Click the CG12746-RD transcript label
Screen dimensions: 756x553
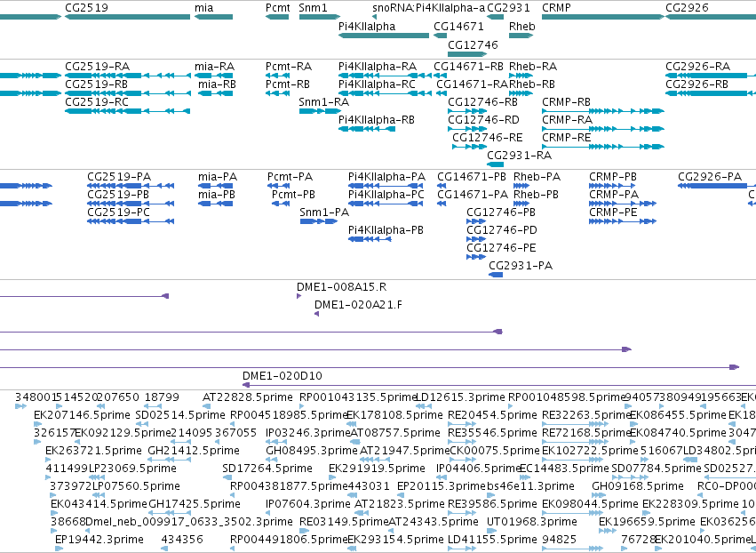(x=483, y=120)
